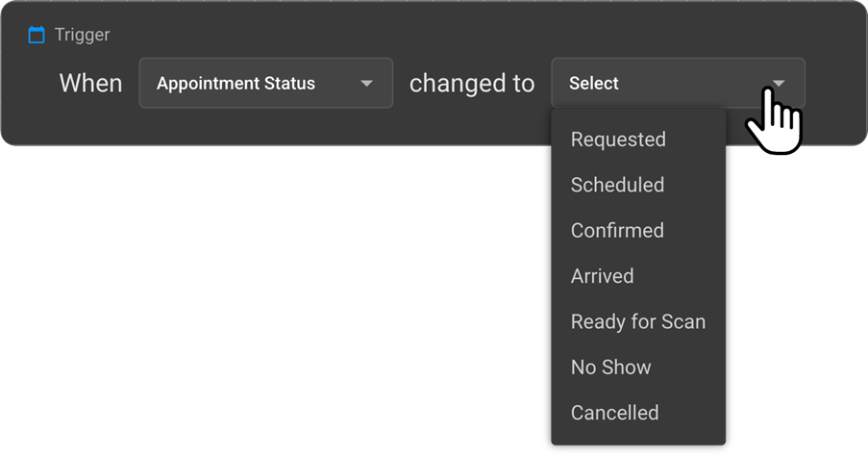Click the calendar icon beside Trigger
Viewport: 868px width, 457px height.
37,35
